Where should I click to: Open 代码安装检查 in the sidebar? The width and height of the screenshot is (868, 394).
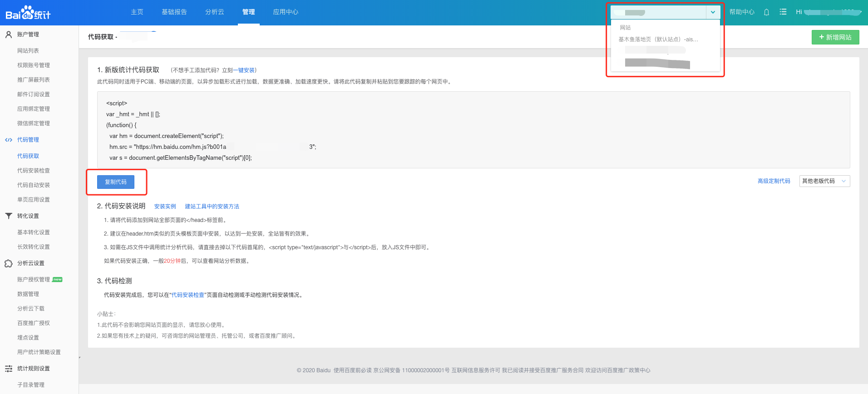pyautogui.click(x=34, y=171)
